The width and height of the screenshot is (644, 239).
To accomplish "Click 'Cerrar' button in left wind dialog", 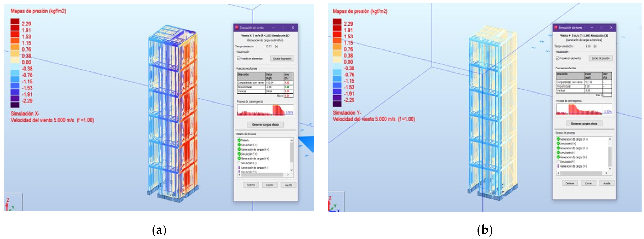I will (269, 185).
